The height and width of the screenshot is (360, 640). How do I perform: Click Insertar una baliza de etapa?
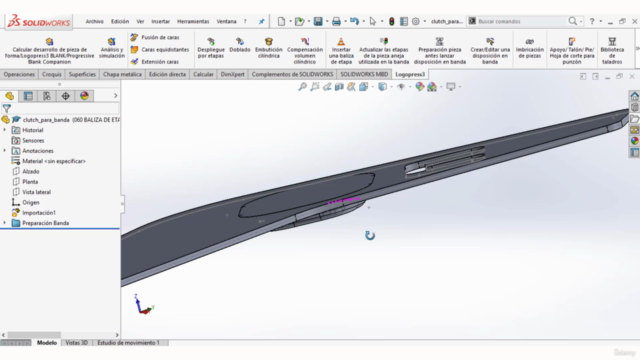(341, 51)
